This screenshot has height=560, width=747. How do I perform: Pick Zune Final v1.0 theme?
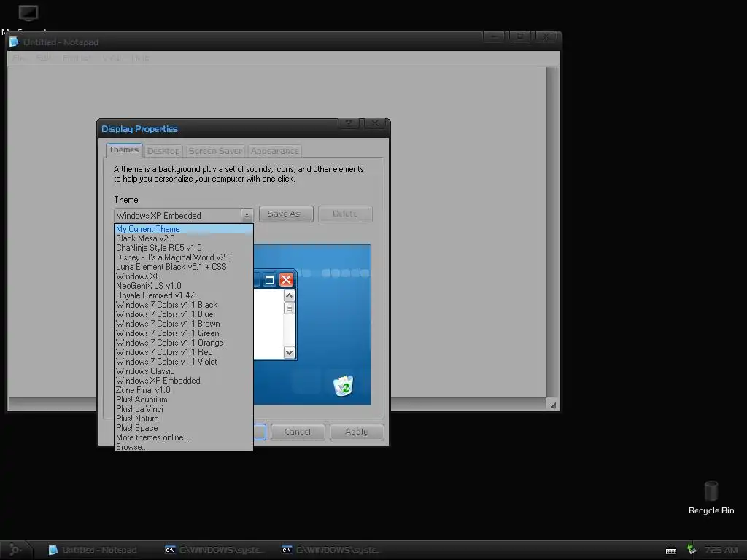(183, 391)
